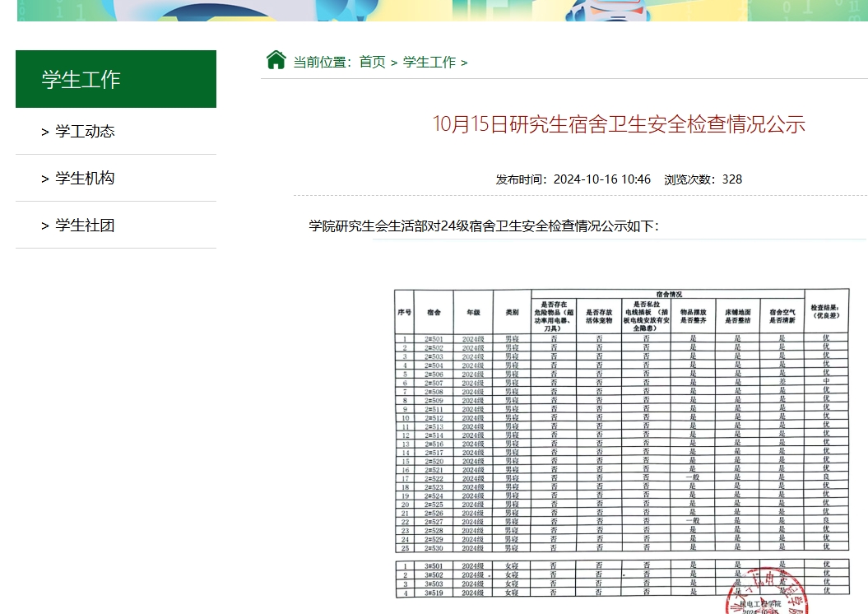The height and width of the screenshot is (614, 868).
Task: Click the 宿舍情况 table header
Action: 668,294
